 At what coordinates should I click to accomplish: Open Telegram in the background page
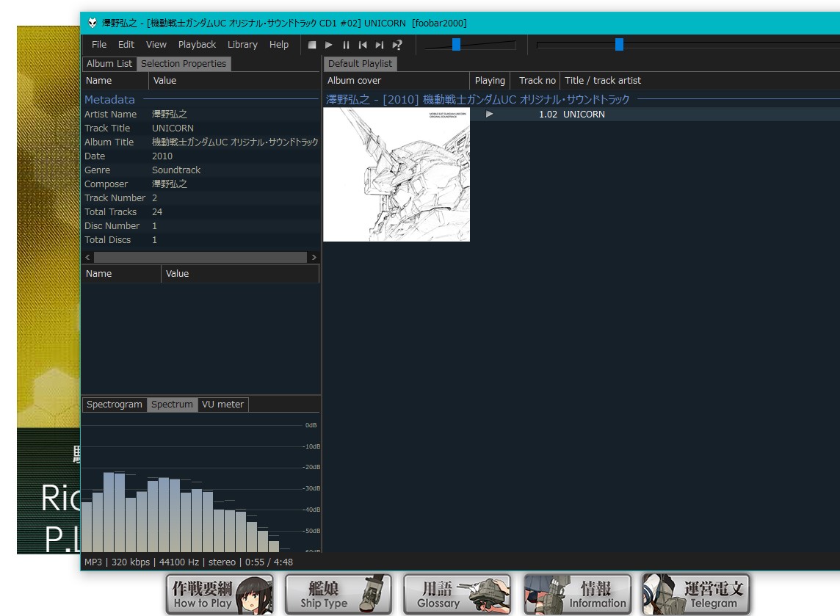click(696, 595)
